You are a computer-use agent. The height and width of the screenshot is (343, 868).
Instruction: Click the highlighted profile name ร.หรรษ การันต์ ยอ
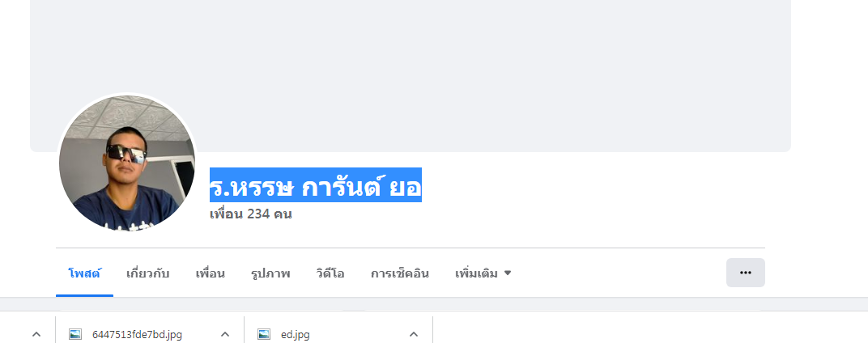tap(315, 185)
